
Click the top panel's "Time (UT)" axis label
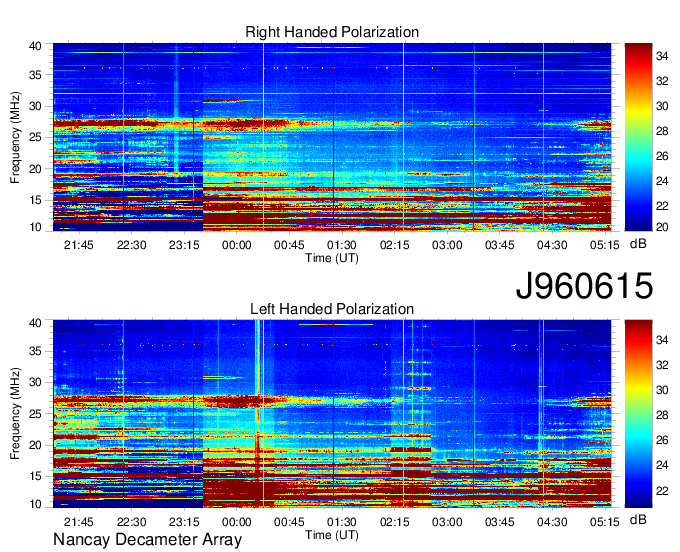tap(332, 258)
